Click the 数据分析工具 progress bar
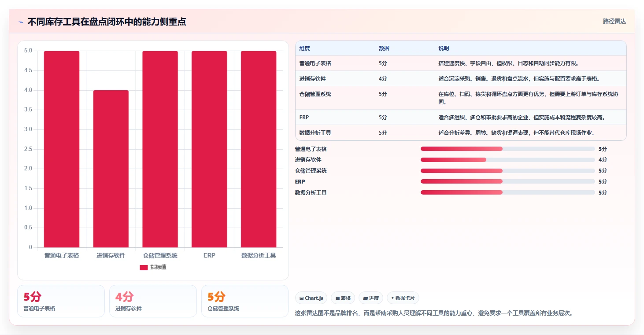 coord(508,192)
